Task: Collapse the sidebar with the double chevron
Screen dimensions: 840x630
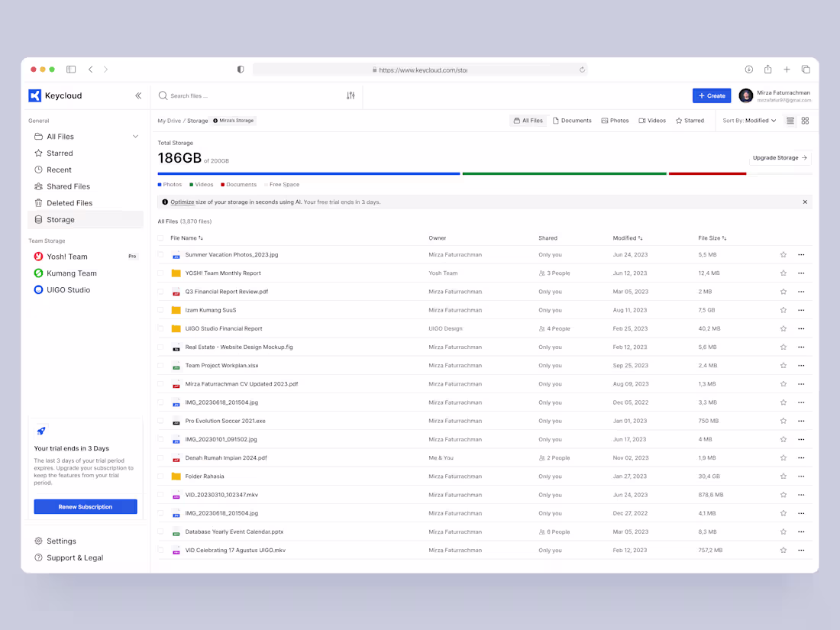Action: coord(138,95)
